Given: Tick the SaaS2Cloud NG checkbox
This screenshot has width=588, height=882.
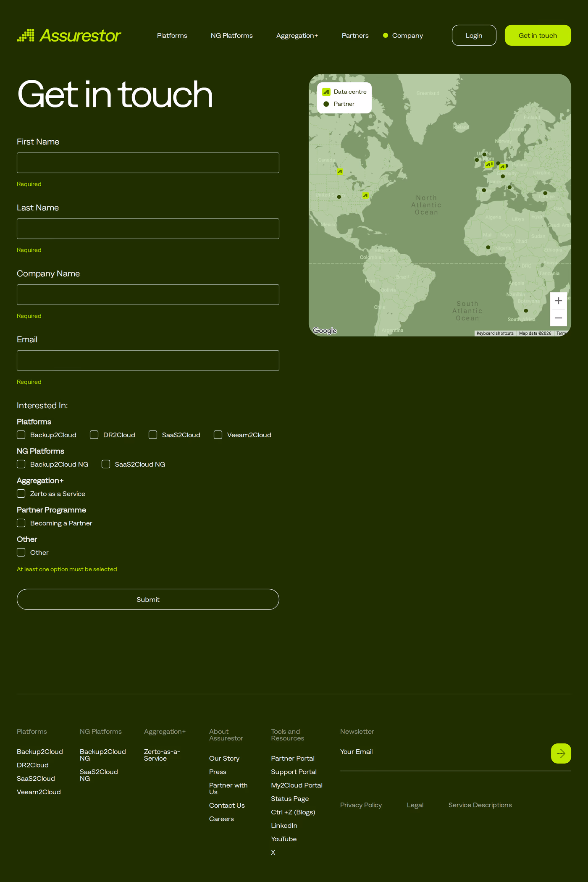Looking at the screenshot, I should click(106, 464).
